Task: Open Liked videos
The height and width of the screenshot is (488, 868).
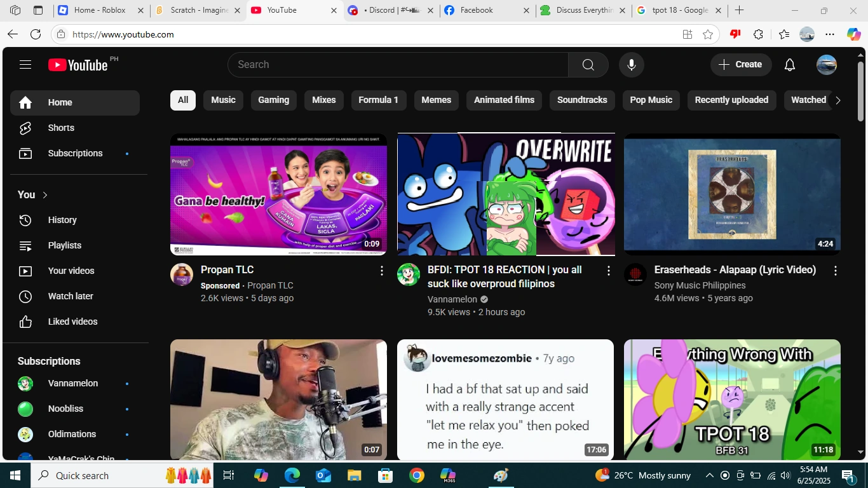Action: [72, 322]
